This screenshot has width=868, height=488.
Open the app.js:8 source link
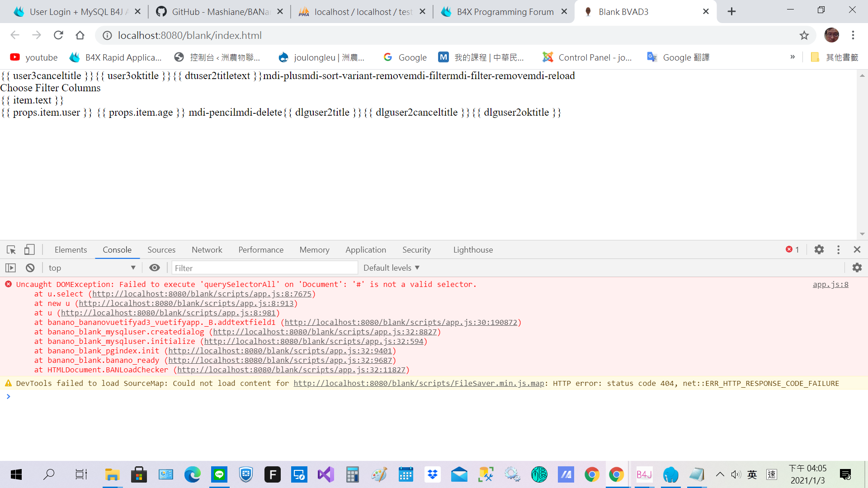pos(830,284)
